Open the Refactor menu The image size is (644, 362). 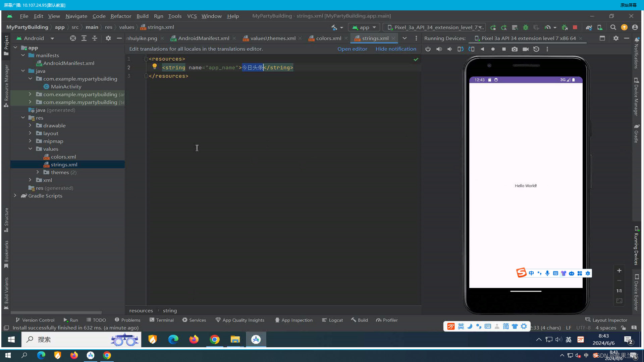(121, 16)
